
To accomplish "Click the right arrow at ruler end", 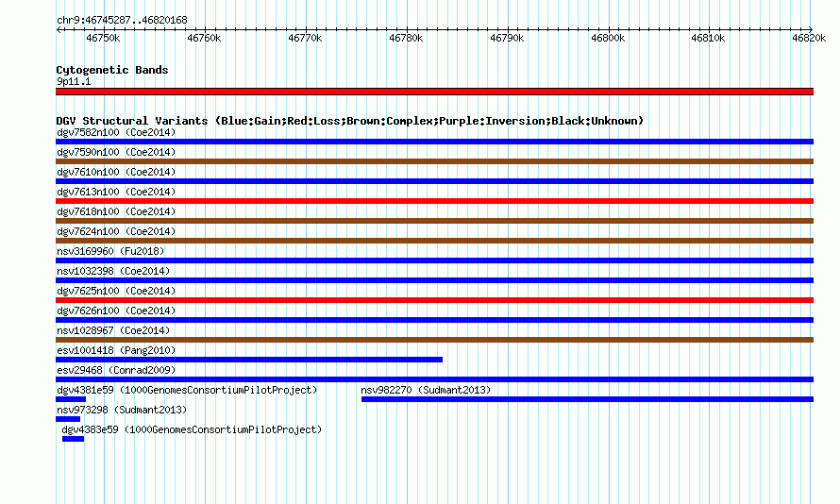I will coord(811,29).
